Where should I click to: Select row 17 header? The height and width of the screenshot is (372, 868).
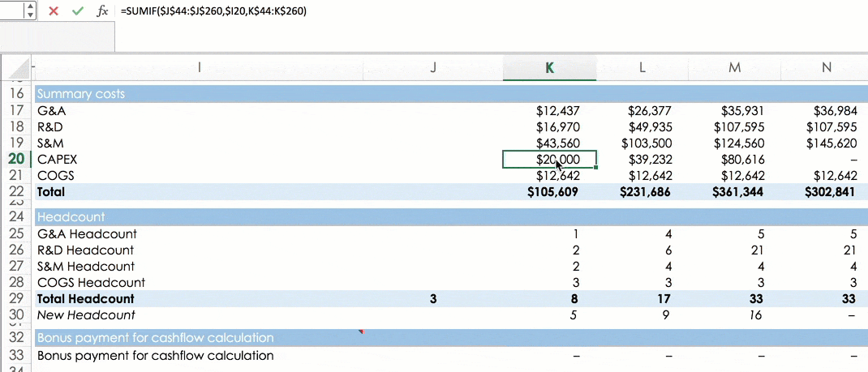(x=16, y=110)
